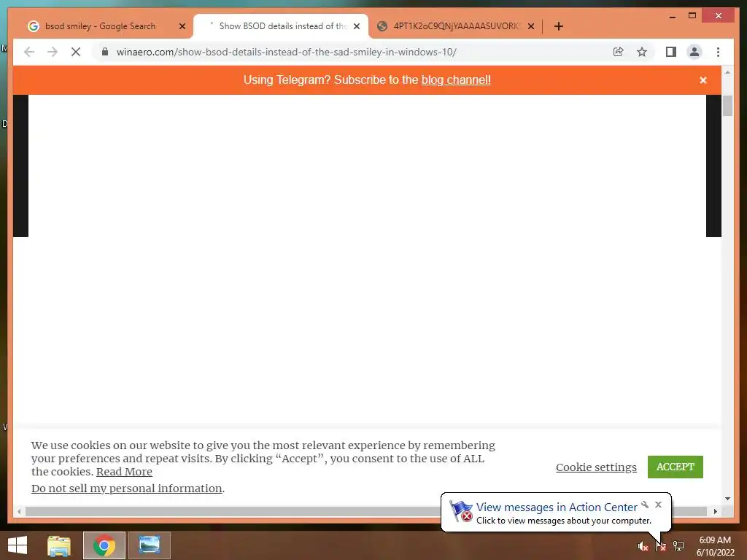View site security lock info
The image size is (747, 560).
105,52
